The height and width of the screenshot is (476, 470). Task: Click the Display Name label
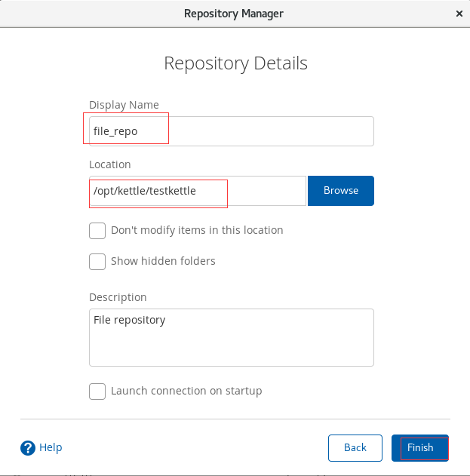pos(124,105)
